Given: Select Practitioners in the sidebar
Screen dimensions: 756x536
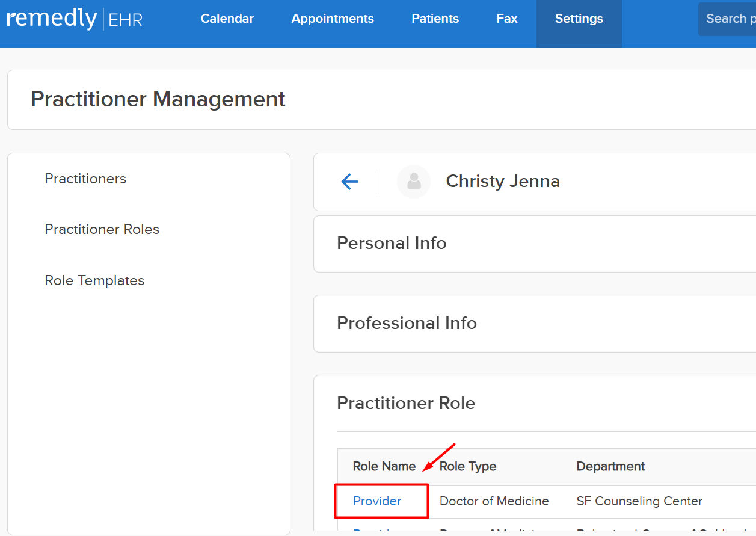Looking at the screenshot, I should click(85, 179).
